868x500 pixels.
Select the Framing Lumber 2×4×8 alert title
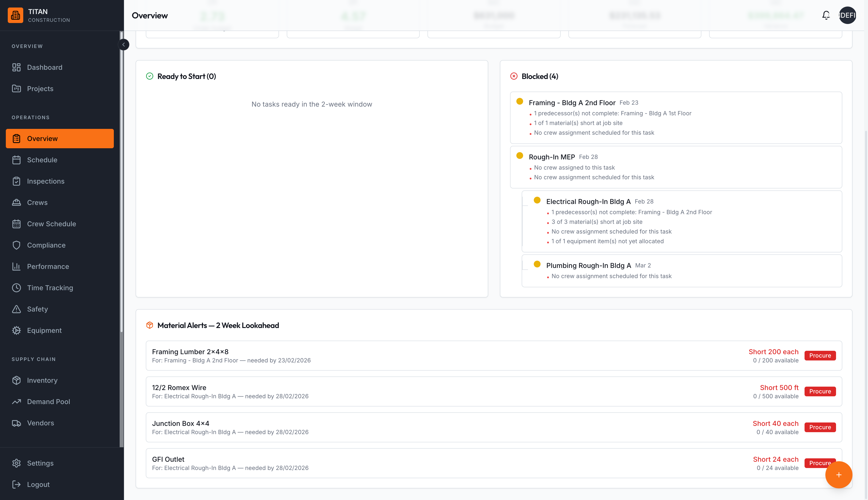(190, 352)
